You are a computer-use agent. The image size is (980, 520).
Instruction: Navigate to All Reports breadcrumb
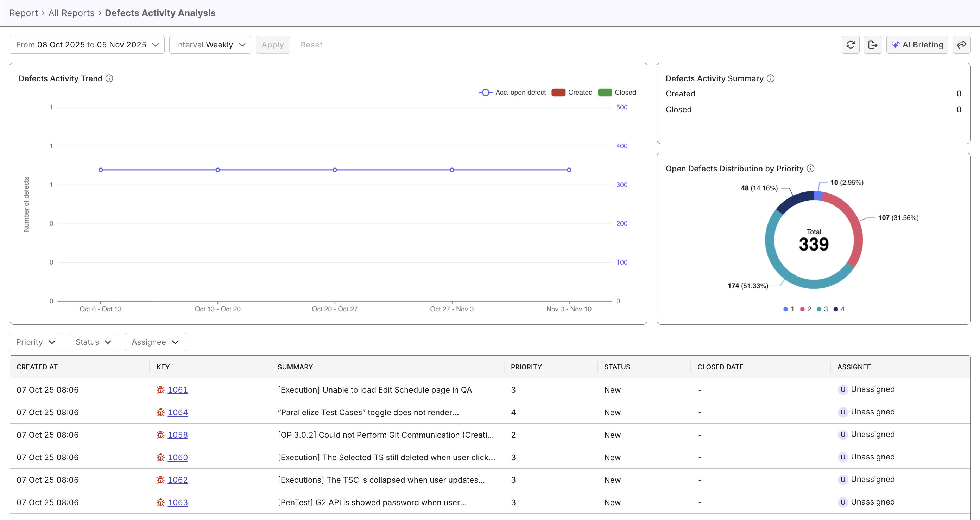71,13
